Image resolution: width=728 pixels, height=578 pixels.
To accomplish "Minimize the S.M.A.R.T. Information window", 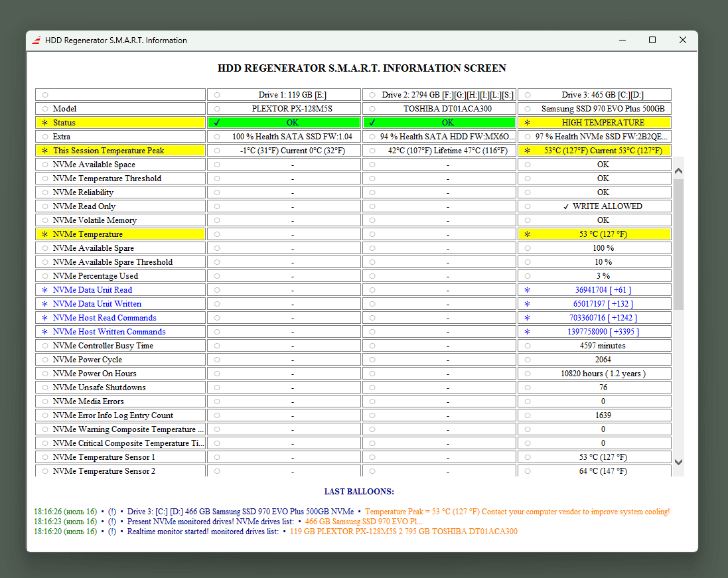I will click(622, 40).
